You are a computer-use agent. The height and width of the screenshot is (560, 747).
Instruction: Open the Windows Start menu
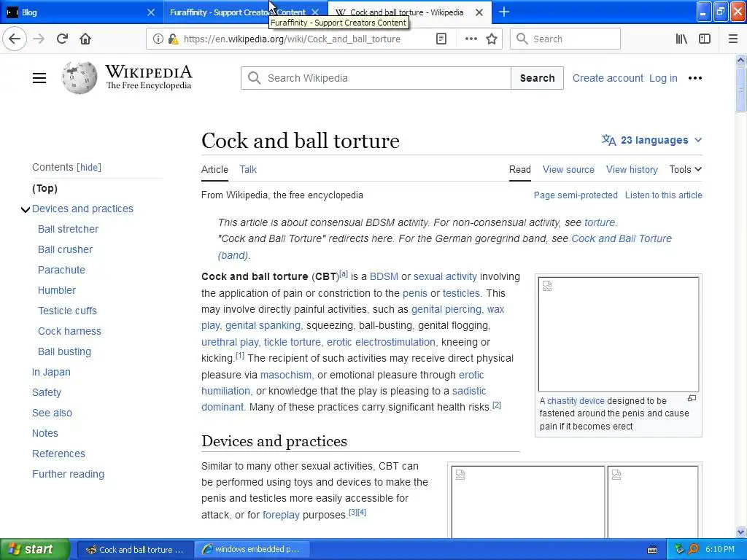click(35, 549)
